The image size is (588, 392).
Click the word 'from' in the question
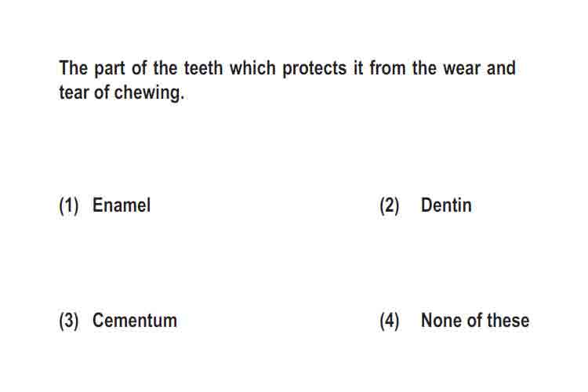(387, 68)
